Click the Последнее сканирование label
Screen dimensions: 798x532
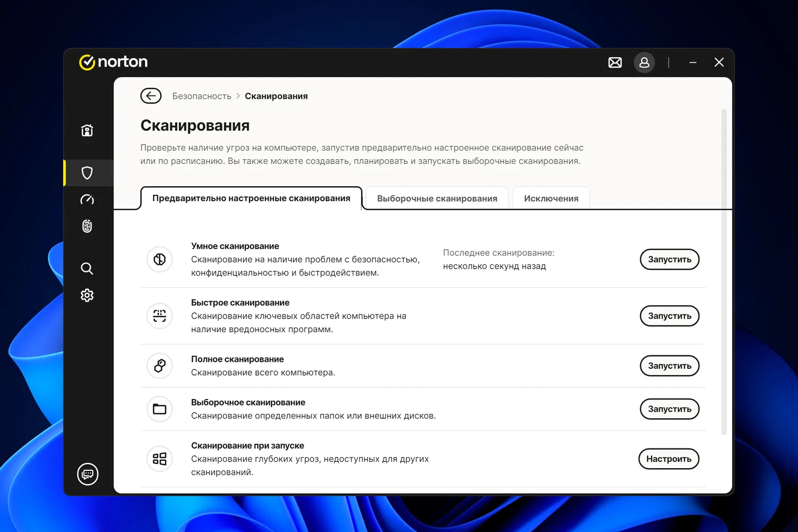tap(499, 253)
